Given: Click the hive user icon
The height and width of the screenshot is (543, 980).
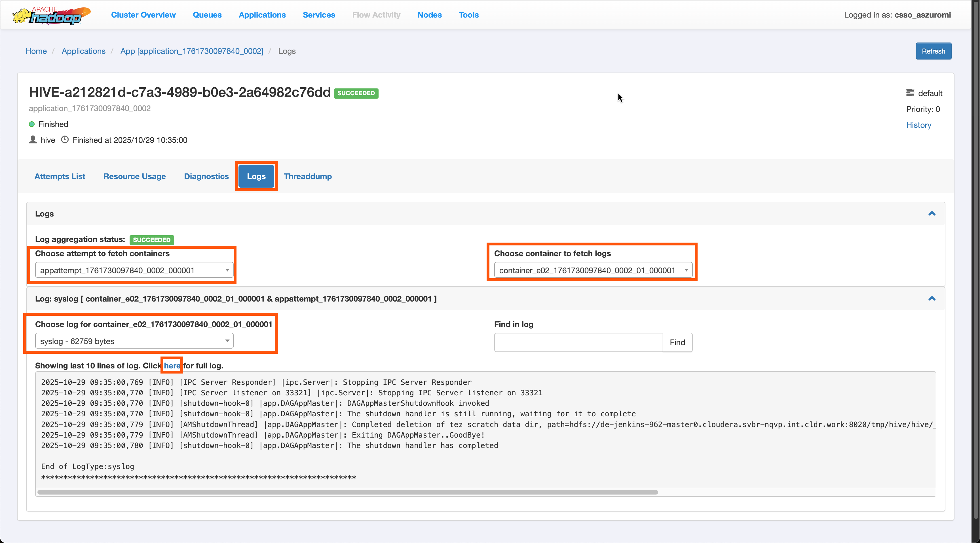Looking at the screenshot, I should [33, 139].
